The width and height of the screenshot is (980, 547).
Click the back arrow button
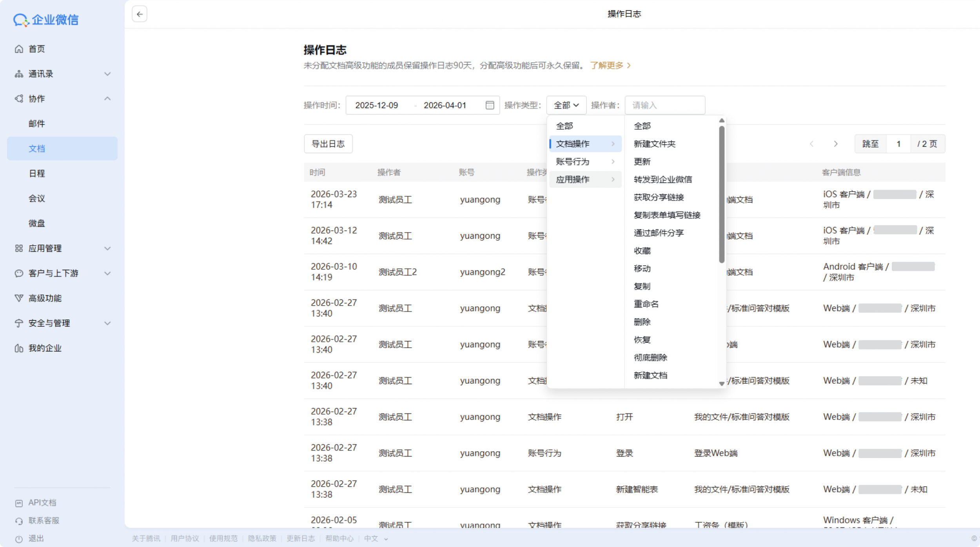(x=140, y=14)
